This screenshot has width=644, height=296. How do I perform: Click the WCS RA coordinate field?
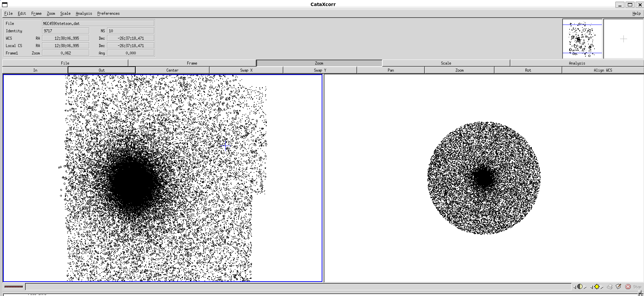tap(66, 38)
